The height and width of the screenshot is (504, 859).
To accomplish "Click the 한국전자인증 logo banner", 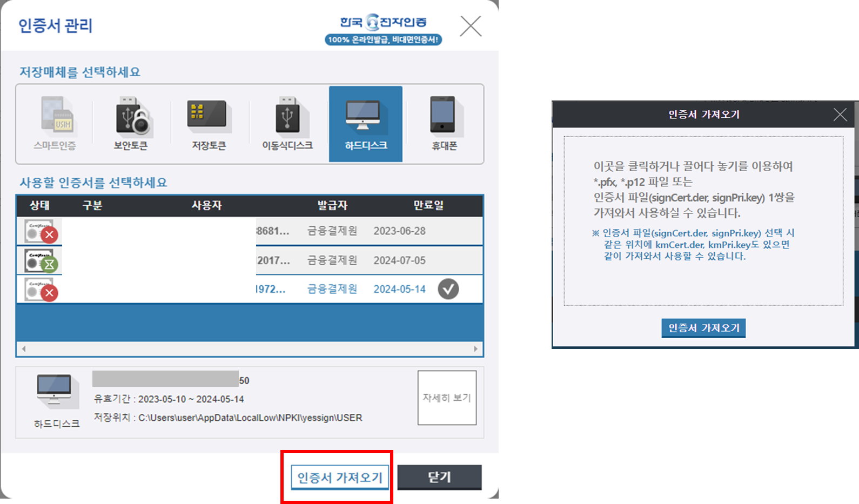I will pyautogui.click(x=383, y=30).
